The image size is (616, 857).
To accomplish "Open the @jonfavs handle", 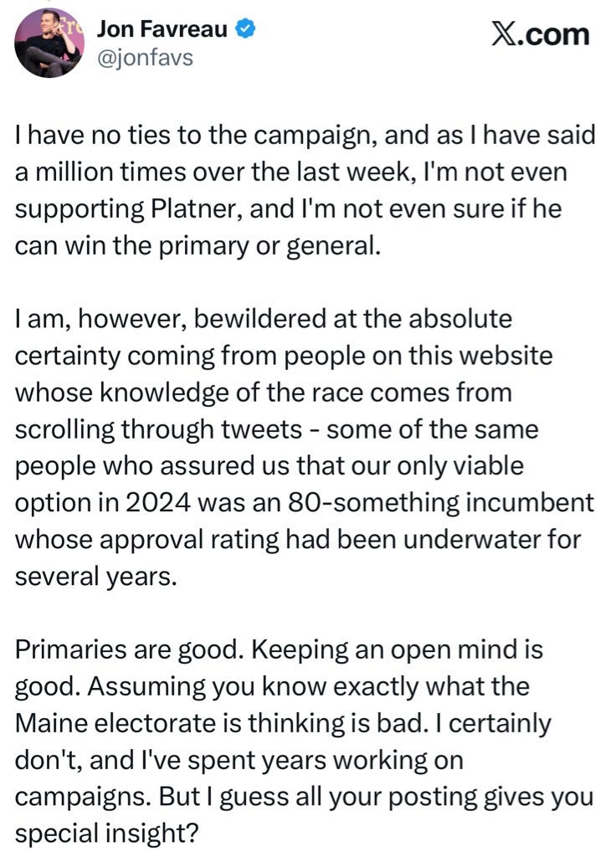I will point(145,59).
